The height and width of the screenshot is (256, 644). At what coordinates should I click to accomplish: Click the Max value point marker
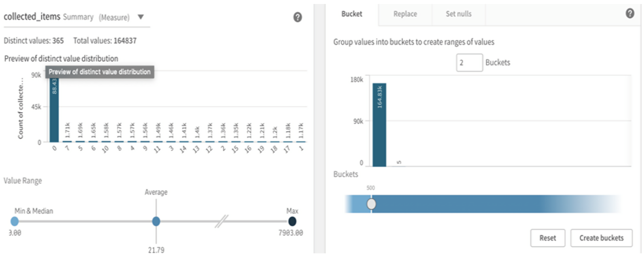point(292,221)
